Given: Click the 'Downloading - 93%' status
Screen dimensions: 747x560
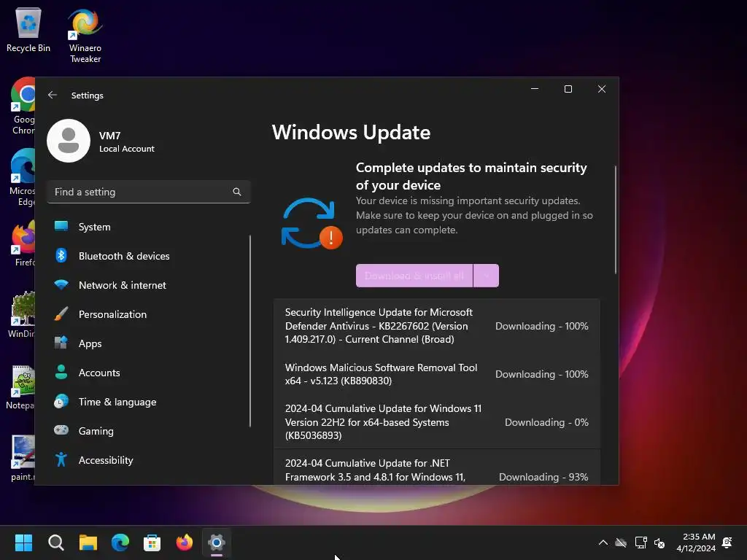Looking at the screenshot, I should (x=543, y=477).
